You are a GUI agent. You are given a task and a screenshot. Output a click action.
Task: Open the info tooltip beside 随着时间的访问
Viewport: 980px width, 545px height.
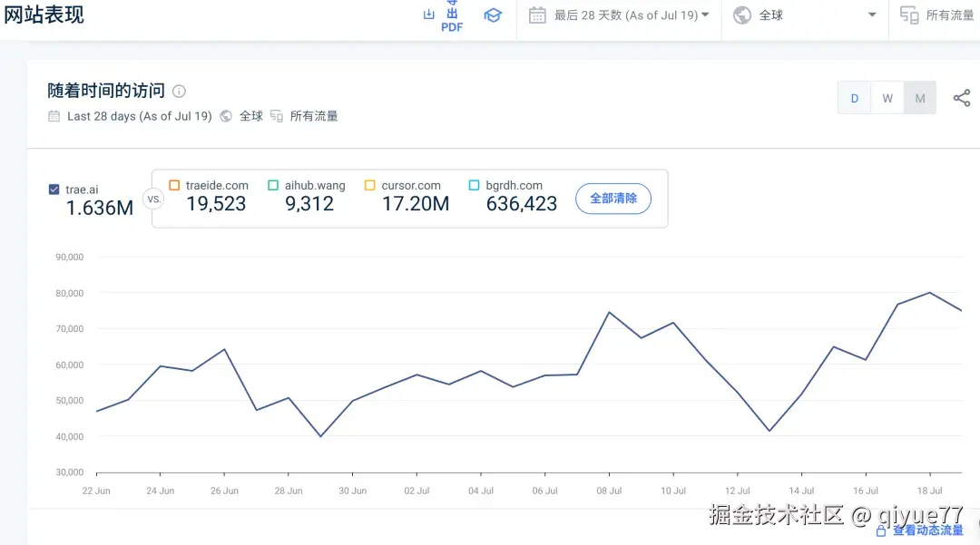[179, 91]
